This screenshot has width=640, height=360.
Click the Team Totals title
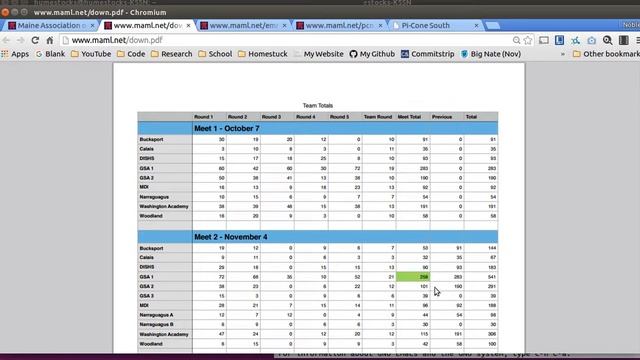click(x=318, y=105)
